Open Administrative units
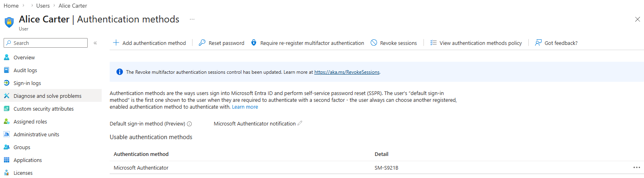This screenshot has height=178, width=644. click(x=51, y=134)
